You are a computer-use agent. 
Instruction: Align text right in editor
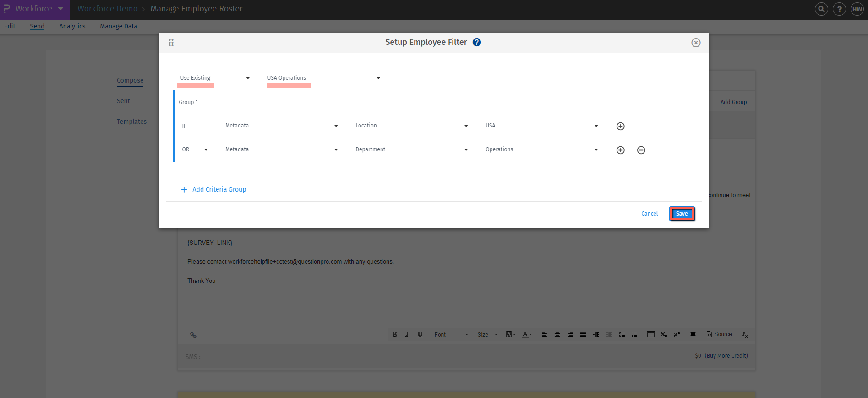570,334
